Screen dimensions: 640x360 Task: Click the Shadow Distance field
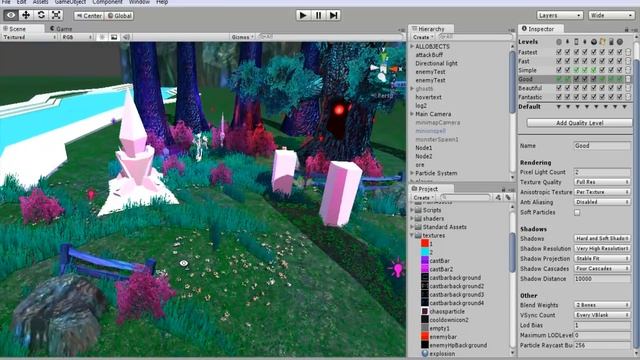click(602, 279)
